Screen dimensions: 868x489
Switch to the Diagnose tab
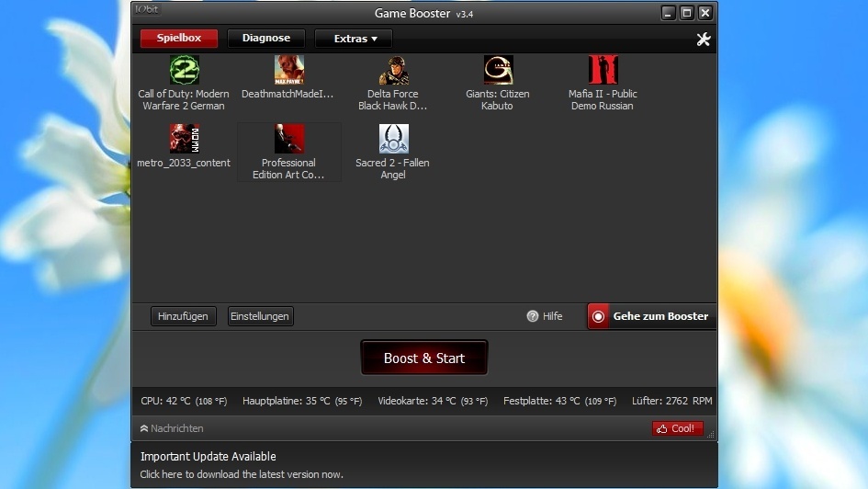point(265,39)
